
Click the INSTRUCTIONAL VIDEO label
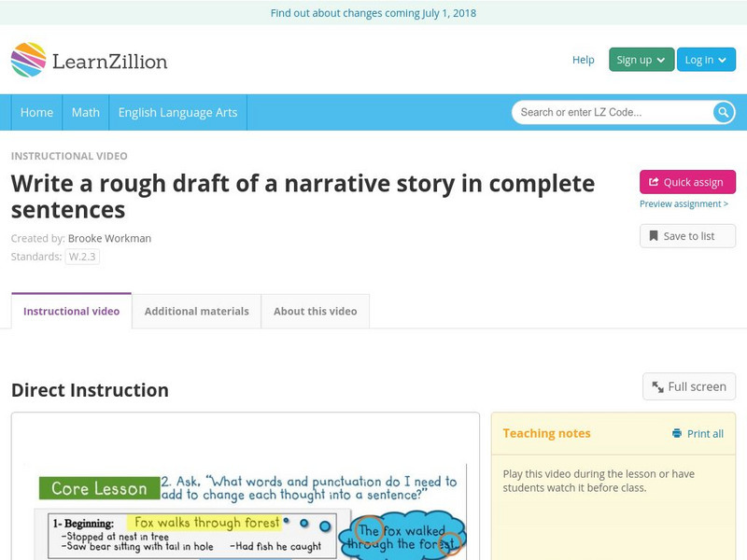tap(69, 156)
